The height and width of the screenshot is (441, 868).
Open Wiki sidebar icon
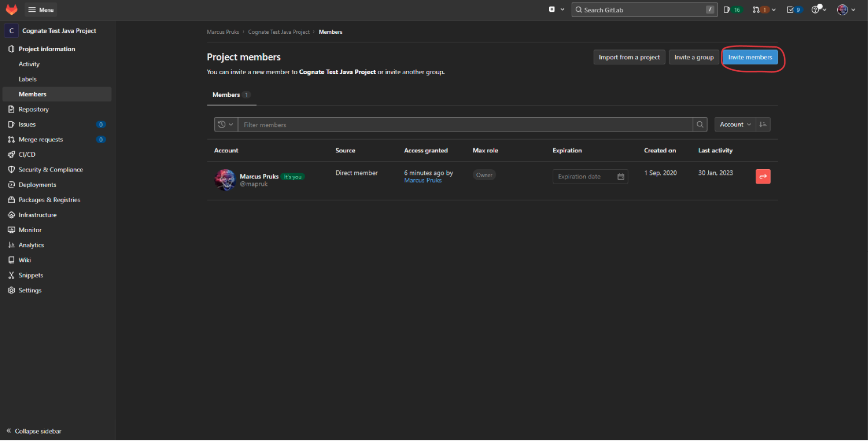tap(11, 260)
